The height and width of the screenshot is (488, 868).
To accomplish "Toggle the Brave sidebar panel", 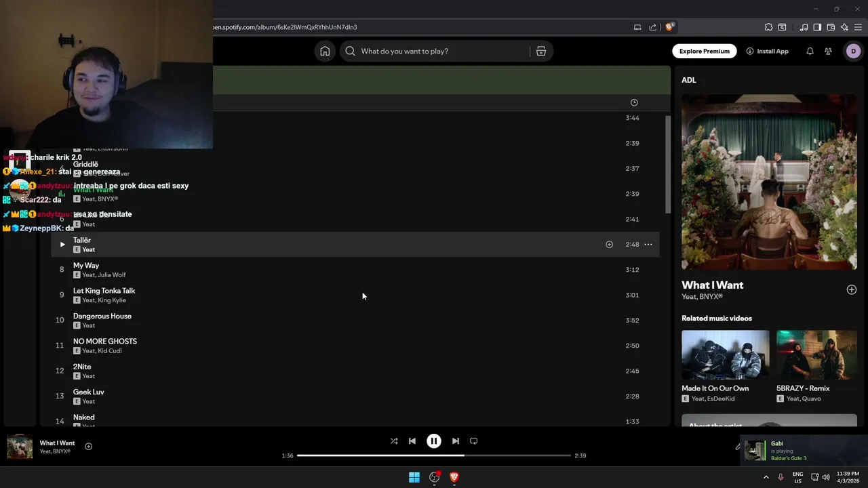I will pos(817,27).
